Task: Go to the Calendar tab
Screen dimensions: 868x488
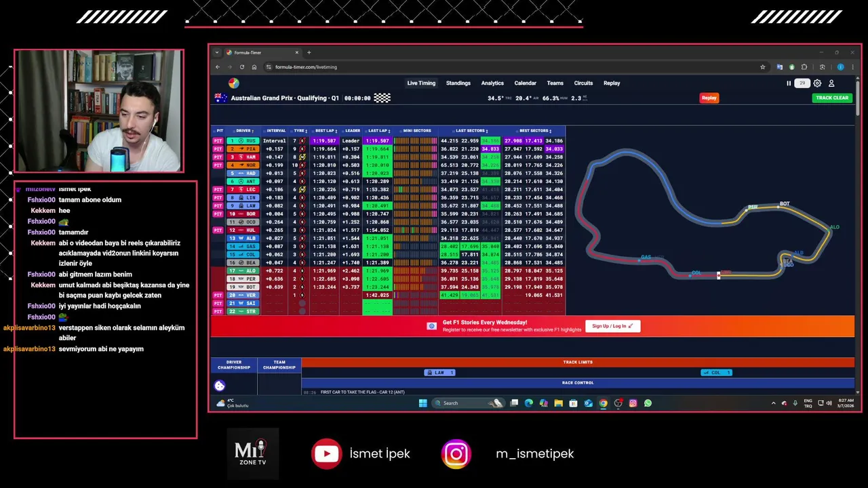Action: coord(526,83)
